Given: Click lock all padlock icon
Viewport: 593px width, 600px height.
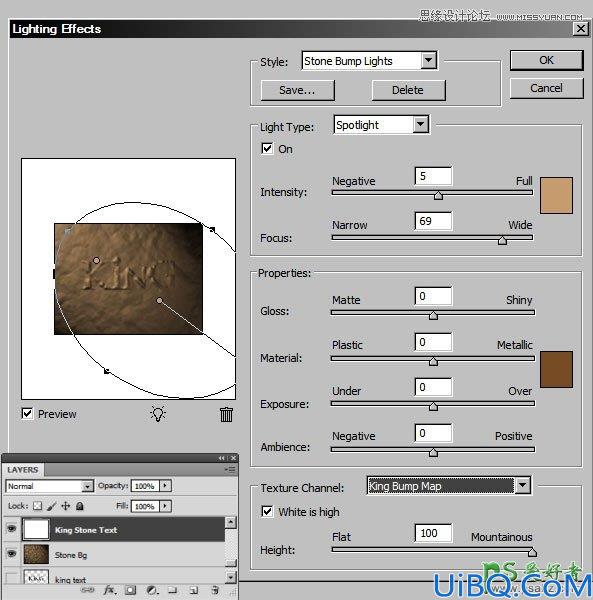Looking at the screenshot, I should pyautogui.click(x=80, y=506).
